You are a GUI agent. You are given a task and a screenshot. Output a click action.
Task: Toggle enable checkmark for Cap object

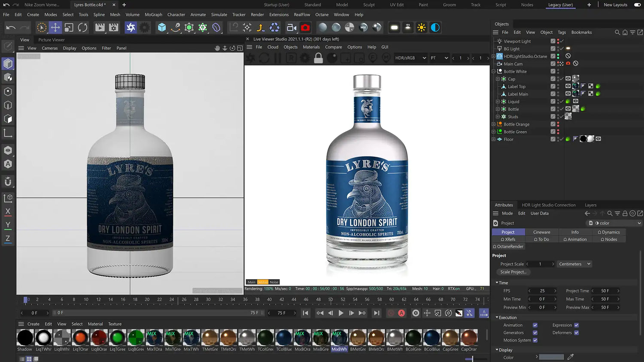pyautogui.click(x=562, y=79)
